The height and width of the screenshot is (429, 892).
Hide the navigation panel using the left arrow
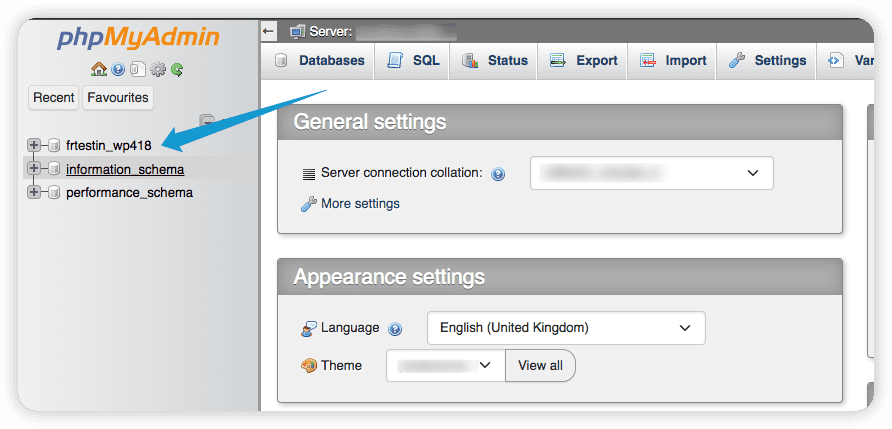point(268,32)
